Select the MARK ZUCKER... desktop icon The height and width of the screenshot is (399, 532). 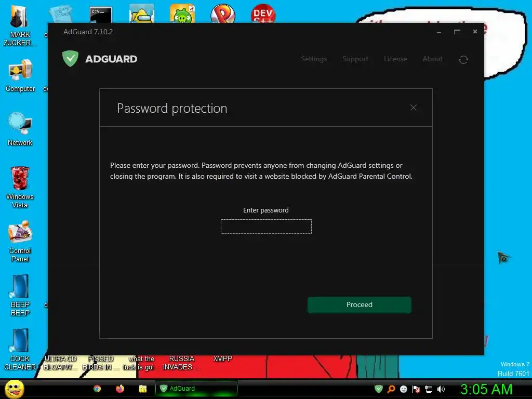click(x=20, y=26)
